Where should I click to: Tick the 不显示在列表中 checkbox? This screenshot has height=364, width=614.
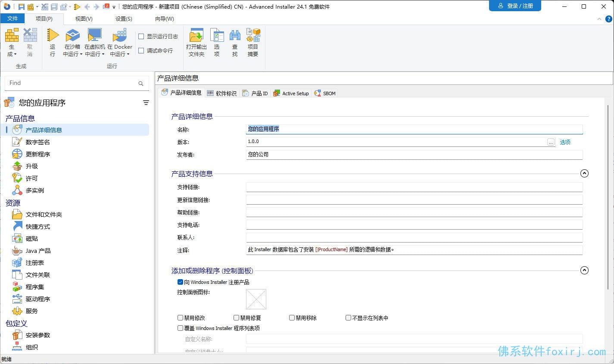click(x=348, y=318)
